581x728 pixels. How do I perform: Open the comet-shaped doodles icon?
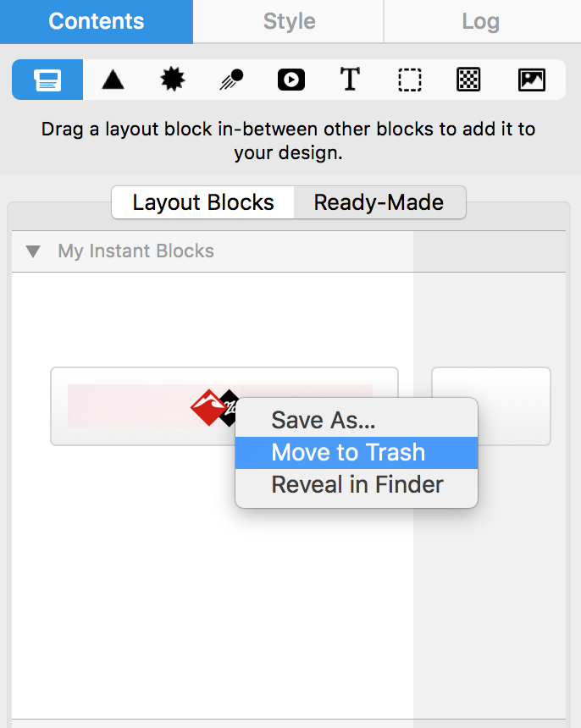coord(232,80)
